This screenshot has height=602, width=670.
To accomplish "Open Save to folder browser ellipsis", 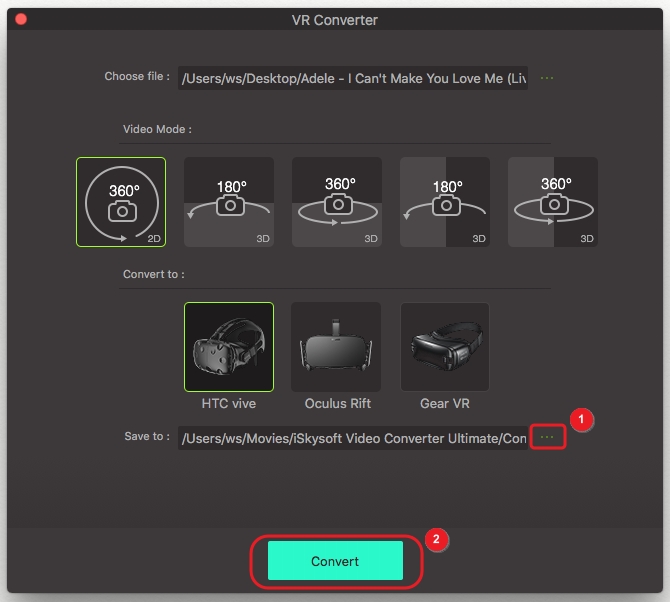I will pyautogui.click(x=547, y=438).
